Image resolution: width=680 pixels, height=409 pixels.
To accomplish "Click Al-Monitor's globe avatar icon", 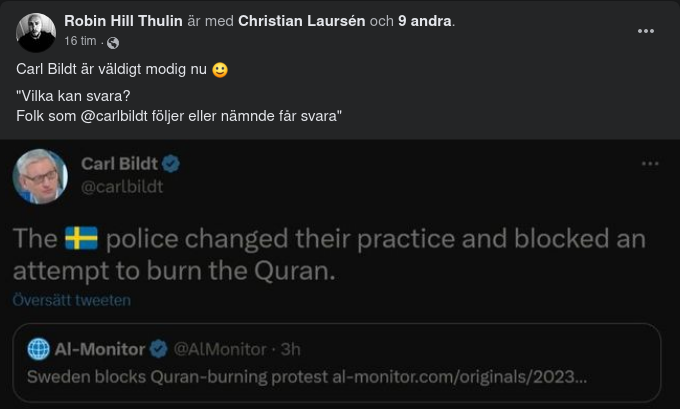I will pyautogui.click(x=38, y=349).
